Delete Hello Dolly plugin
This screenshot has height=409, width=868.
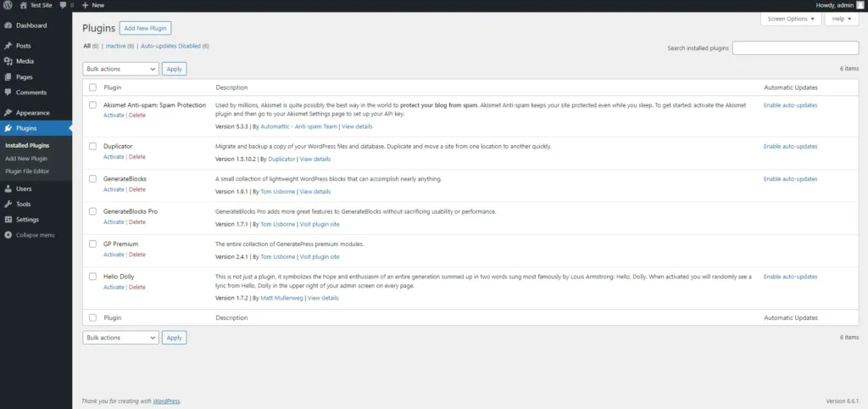tap(137, 287)
